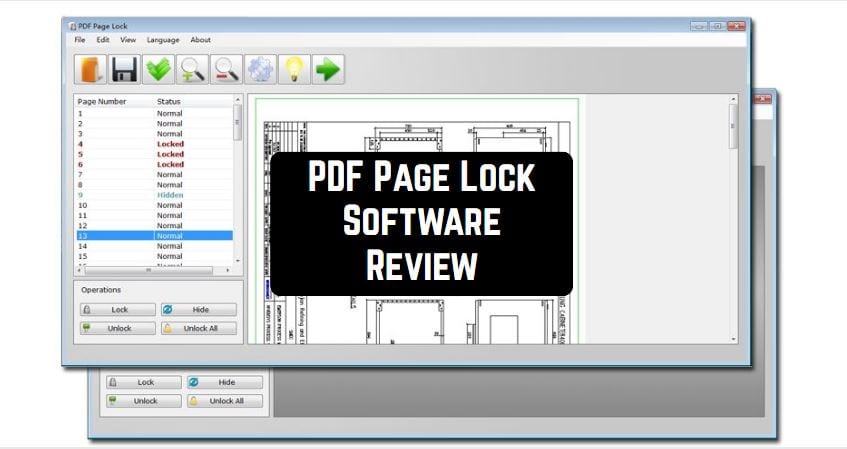Select locked page 6 row
Viewport: 847px width, 449px height.
[154, 164]
